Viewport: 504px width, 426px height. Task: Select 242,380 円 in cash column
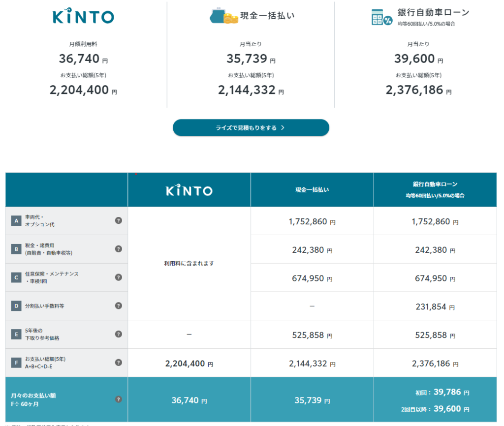click(312, 250)
